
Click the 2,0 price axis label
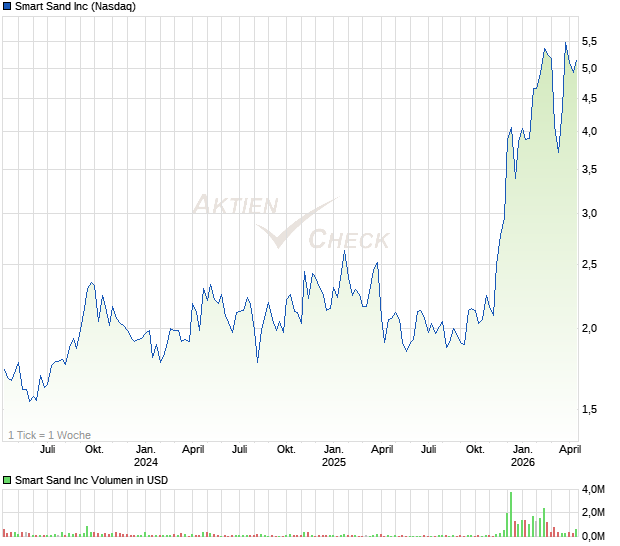[589, 328]
